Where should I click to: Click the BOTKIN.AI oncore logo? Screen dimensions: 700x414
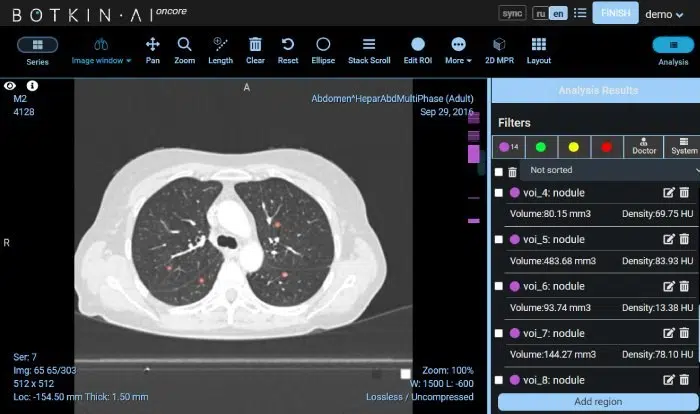99,14
